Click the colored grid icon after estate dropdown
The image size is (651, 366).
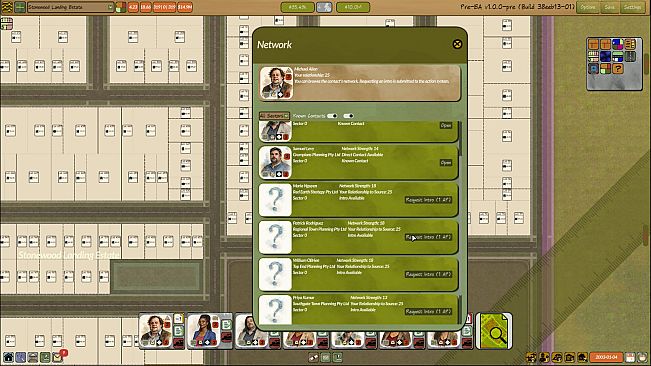click(x=121, y=7)
